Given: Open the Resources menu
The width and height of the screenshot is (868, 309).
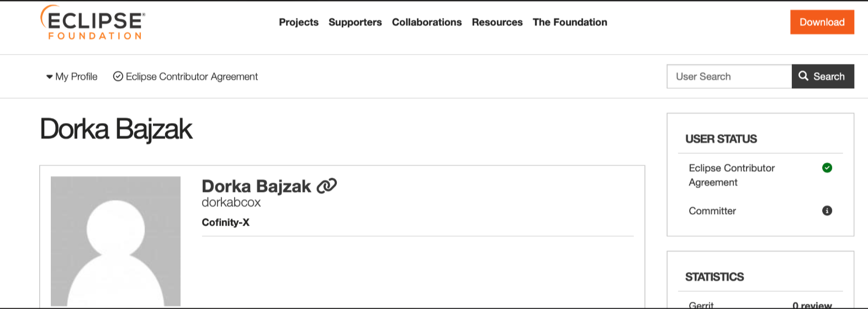Looking at the screenshot, I should click(x=497, y=22).
